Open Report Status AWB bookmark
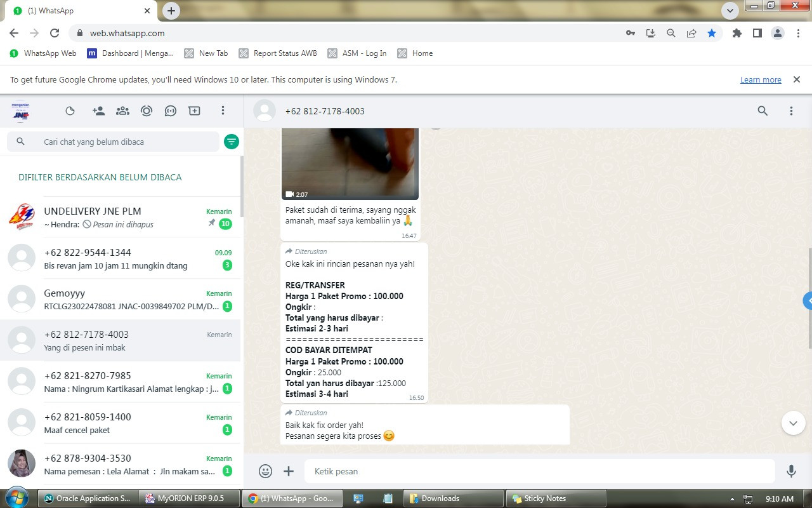This screenshot has width=812, height=508. [278, 53]
